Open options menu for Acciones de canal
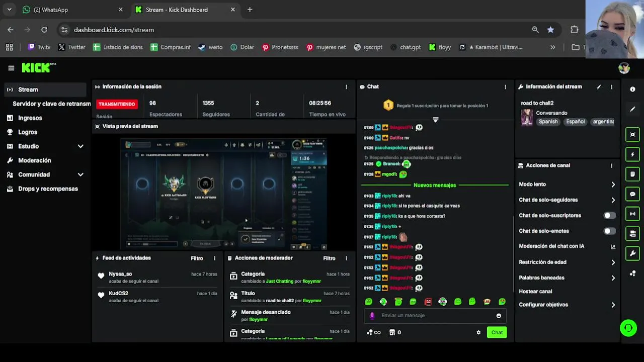This screenshot has height=362, width=644. coord(611,165)
